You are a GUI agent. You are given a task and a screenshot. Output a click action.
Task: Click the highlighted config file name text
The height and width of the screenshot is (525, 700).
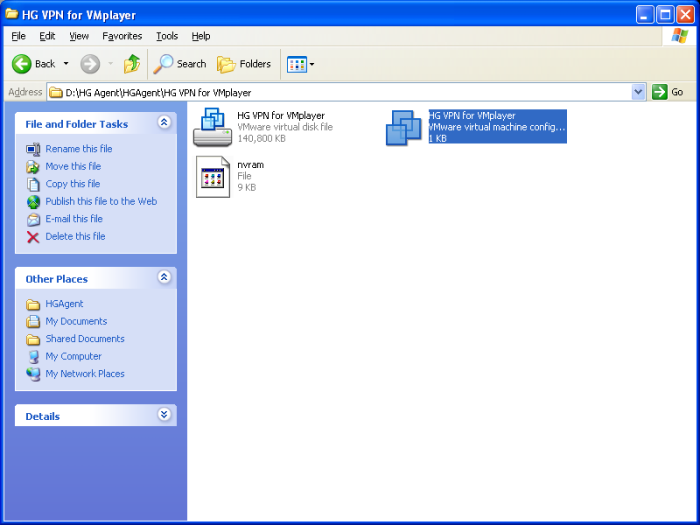472,116
